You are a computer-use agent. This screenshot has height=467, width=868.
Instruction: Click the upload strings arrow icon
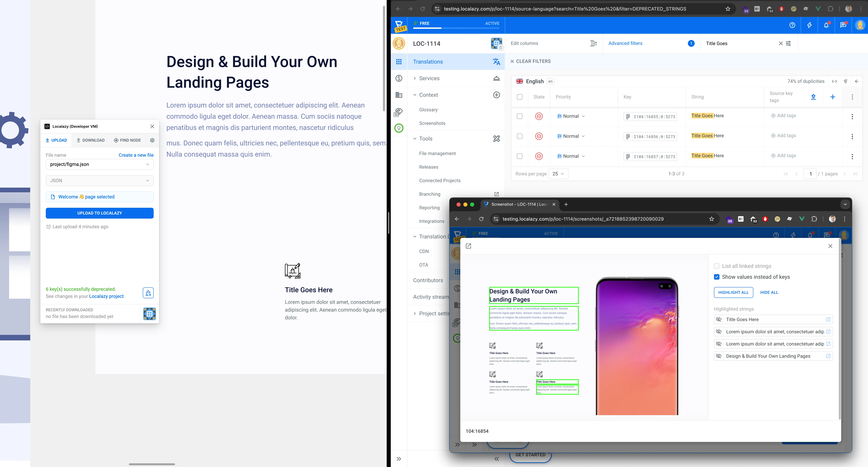813,97
